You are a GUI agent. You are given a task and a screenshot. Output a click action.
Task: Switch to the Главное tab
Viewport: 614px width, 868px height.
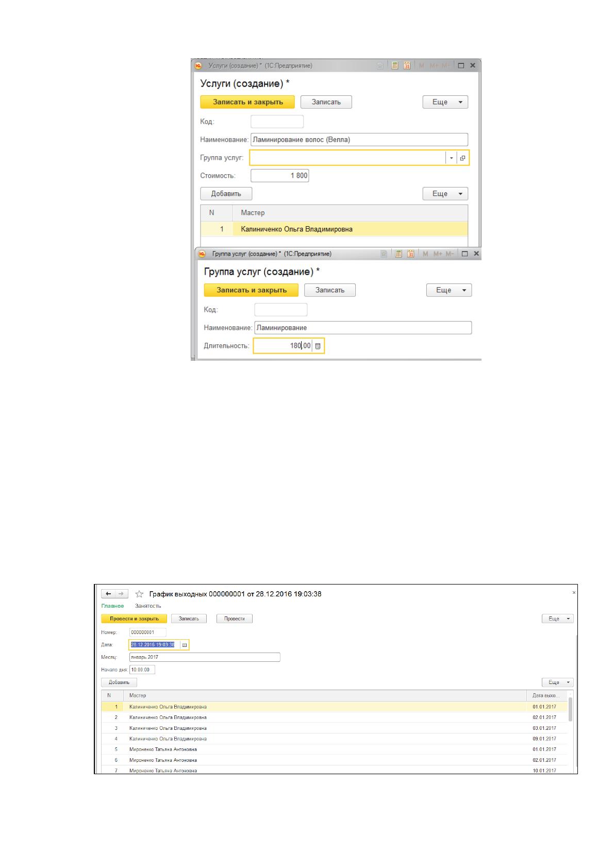pyautogui.click(x=112, y=606)
